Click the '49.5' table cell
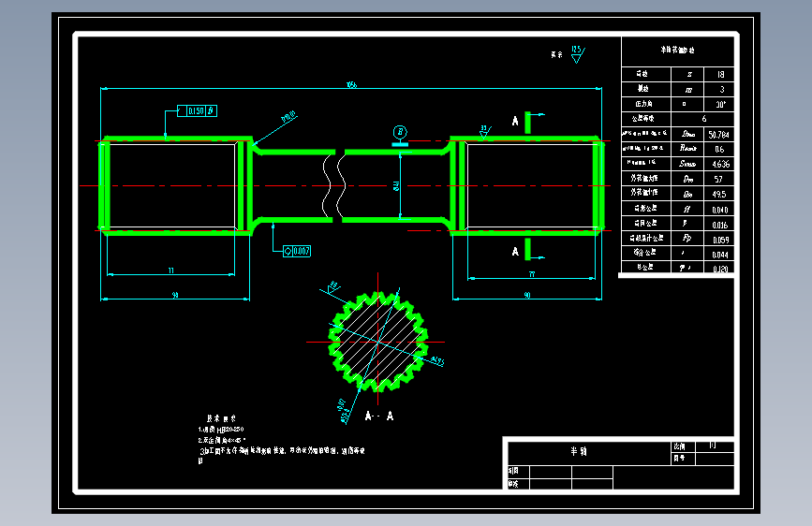This screenshot has width=812, height=526. coord(718,194)
